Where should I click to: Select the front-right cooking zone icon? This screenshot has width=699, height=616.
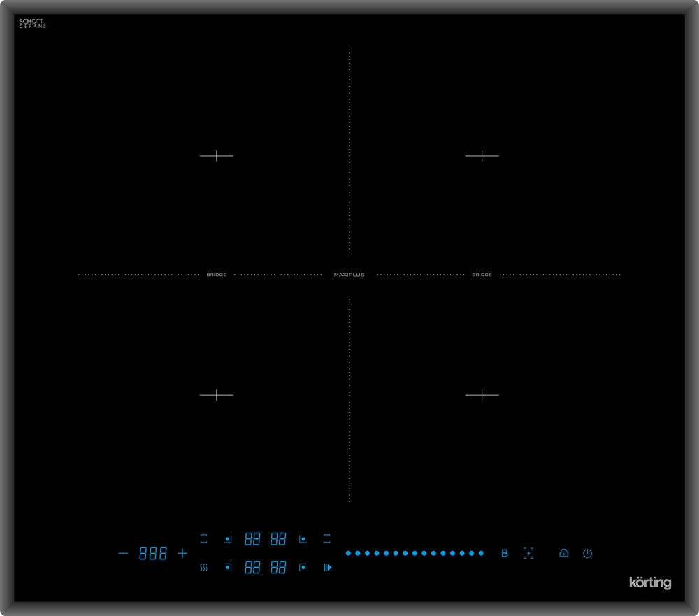click(303, 567)
